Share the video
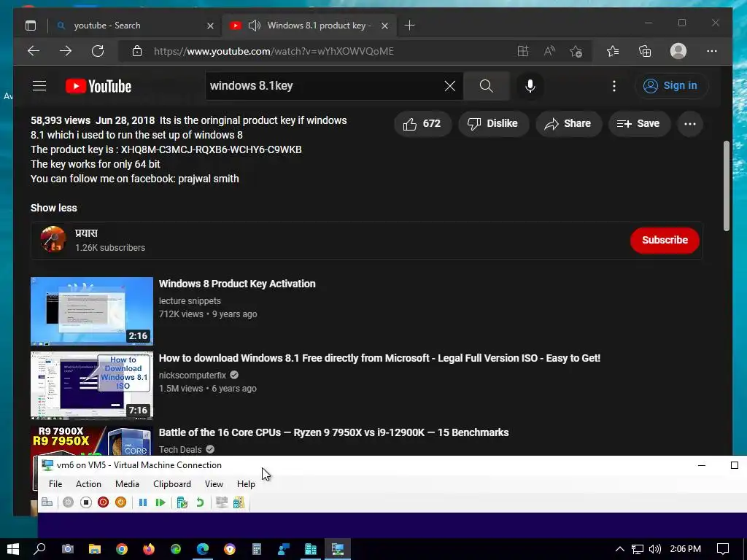The height and width of the screenshot is (560, 747). [568, 124]
